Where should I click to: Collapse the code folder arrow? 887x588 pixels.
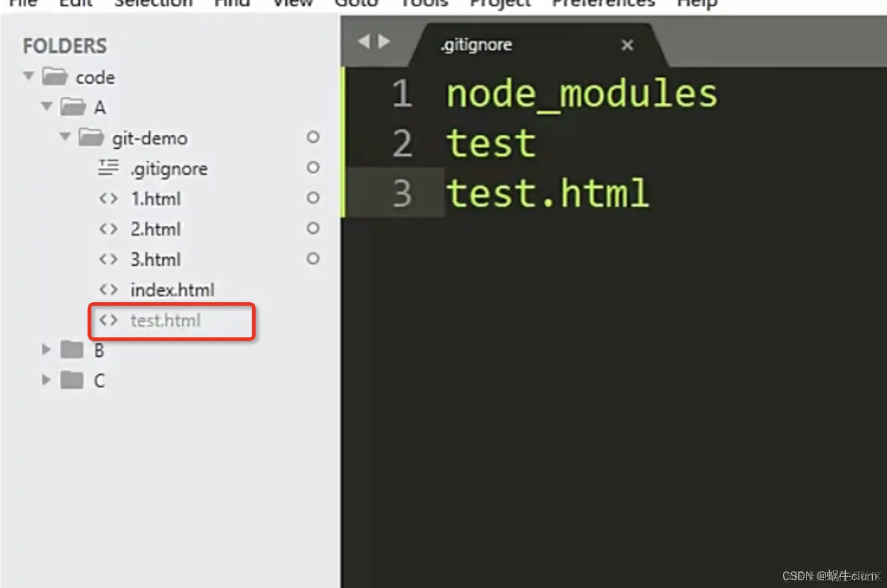28,76
